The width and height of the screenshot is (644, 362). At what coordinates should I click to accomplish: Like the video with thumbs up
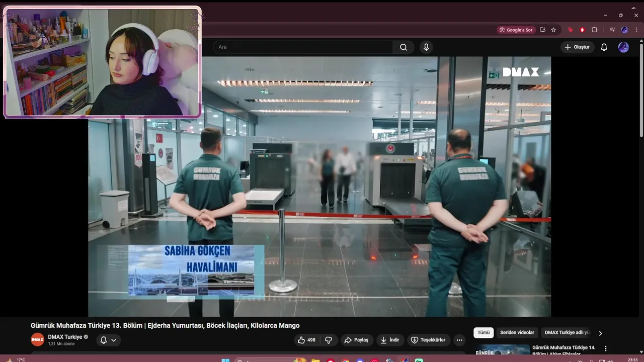pos(306,340)
